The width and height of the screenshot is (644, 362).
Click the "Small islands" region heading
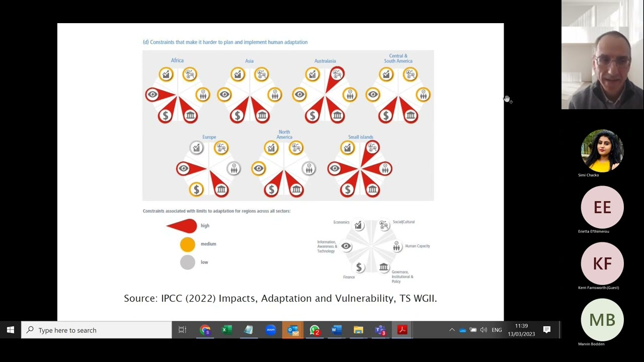[361, 137]
